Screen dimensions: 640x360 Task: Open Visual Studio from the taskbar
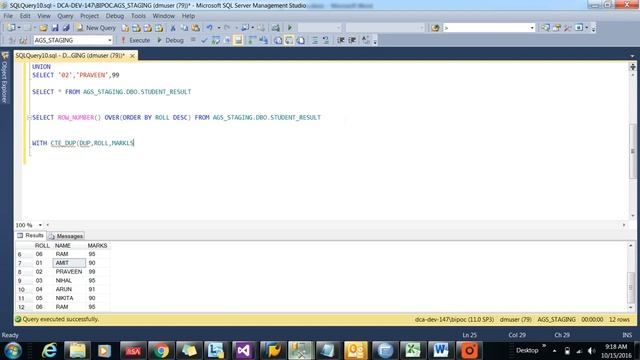coord(244,351)
